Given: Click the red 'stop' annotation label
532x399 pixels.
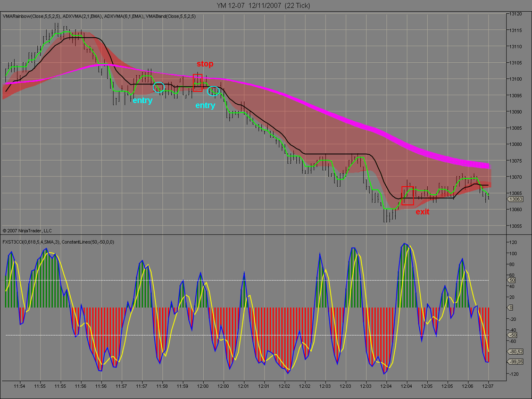Looking at the screenshot, I should (205, 64).
